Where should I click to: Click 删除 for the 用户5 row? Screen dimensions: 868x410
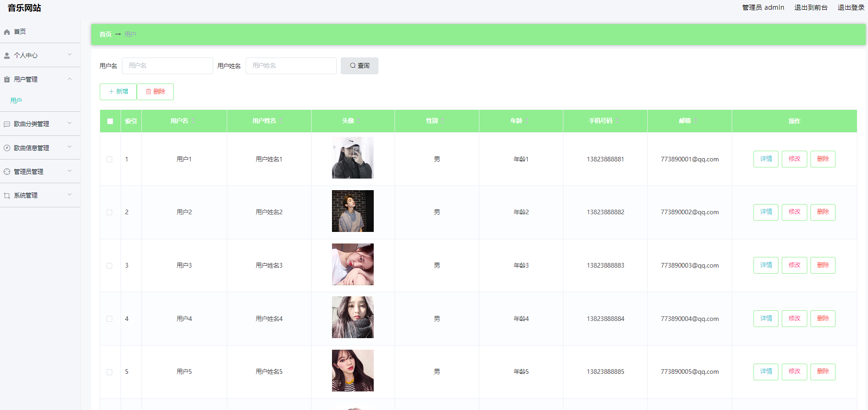click(823, 372)
